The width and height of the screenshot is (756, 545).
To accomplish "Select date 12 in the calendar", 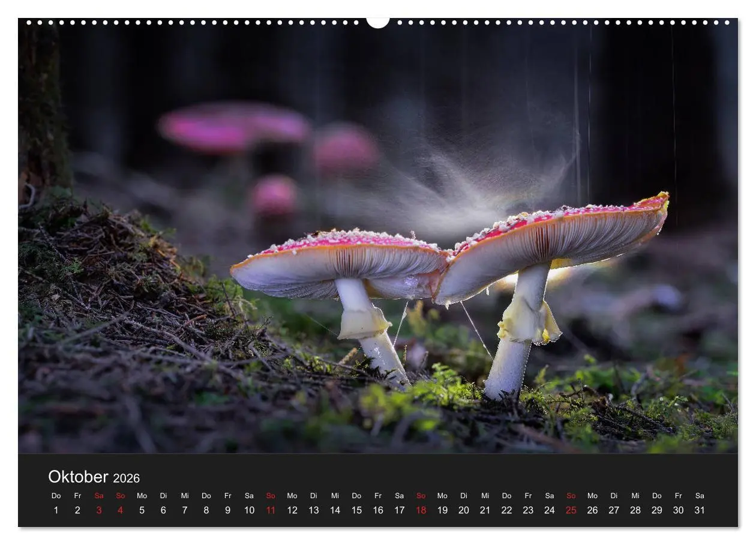I will pyautogui.click(x=292, y=510).
